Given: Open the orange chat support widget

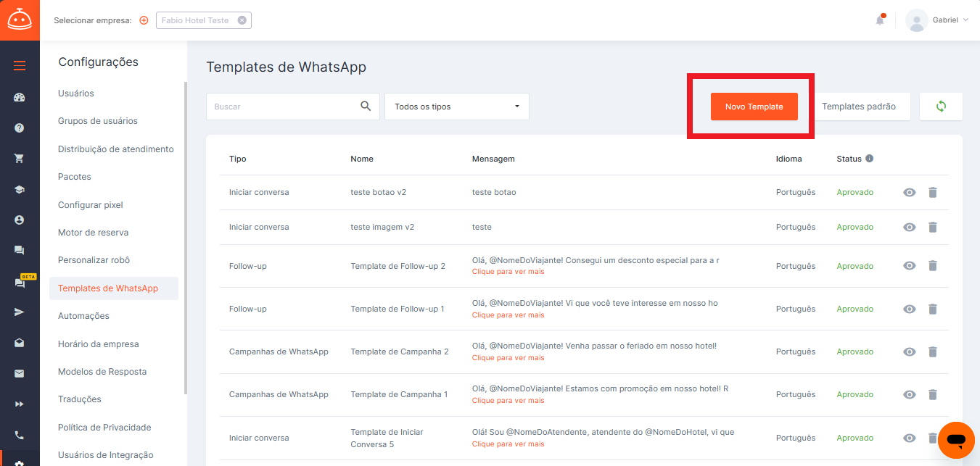Looking at the screenshot, I should 956,440.
